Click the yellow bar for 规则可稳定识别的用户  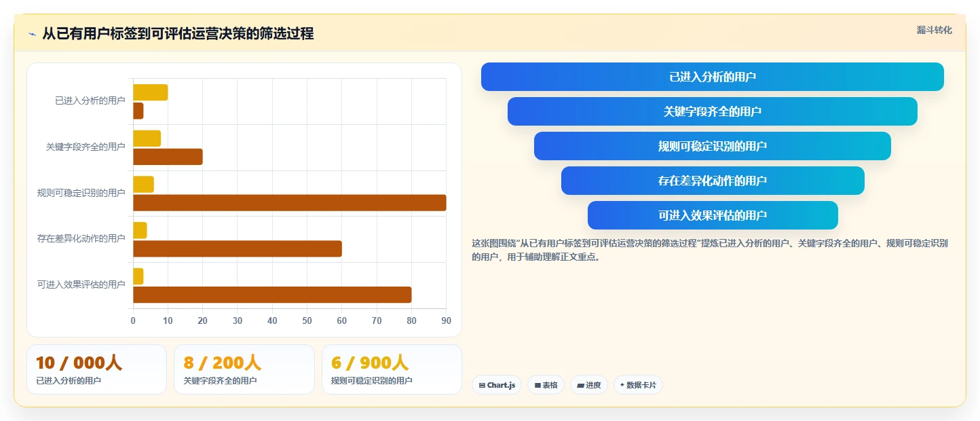click(x=143, y=184)
